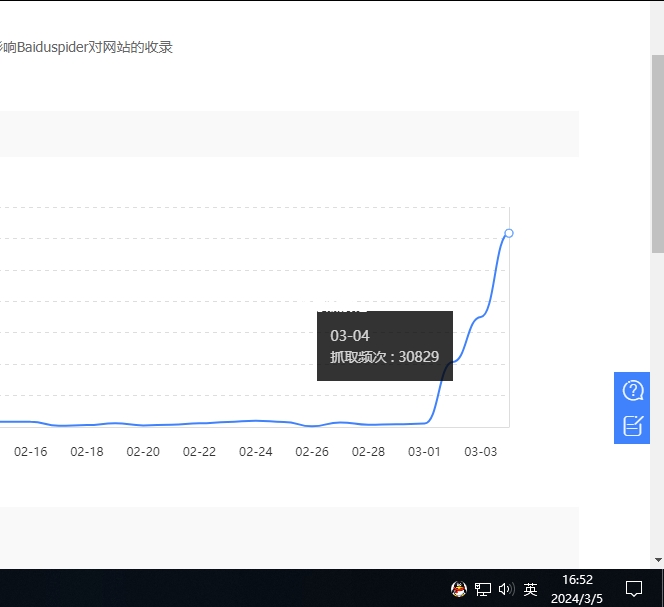Open the help question-mark floating button
The width and height of the screenshot is (664, 607).
pyautogui.click(x=632, y=390)
